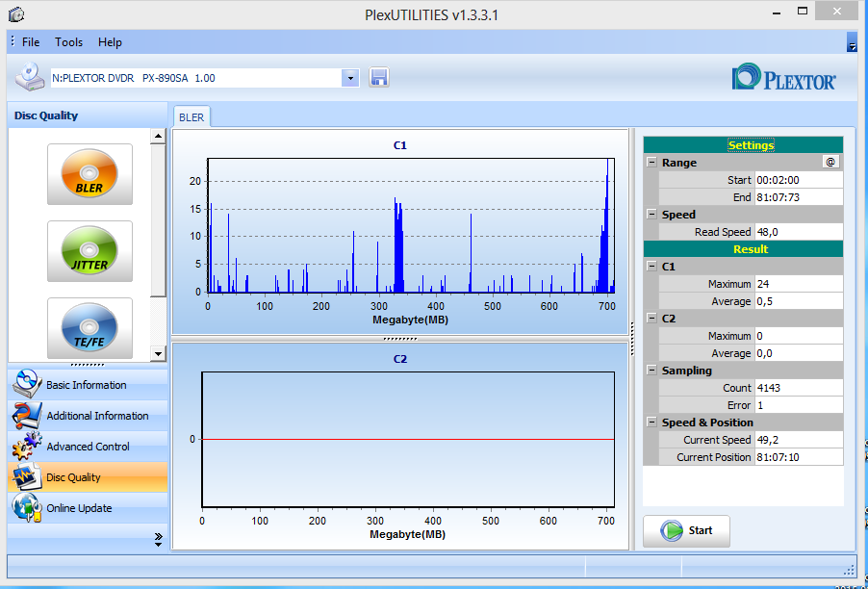Click the C1 Average value 0,5
This screenshot has width=868, height=589.
point(799,301)
